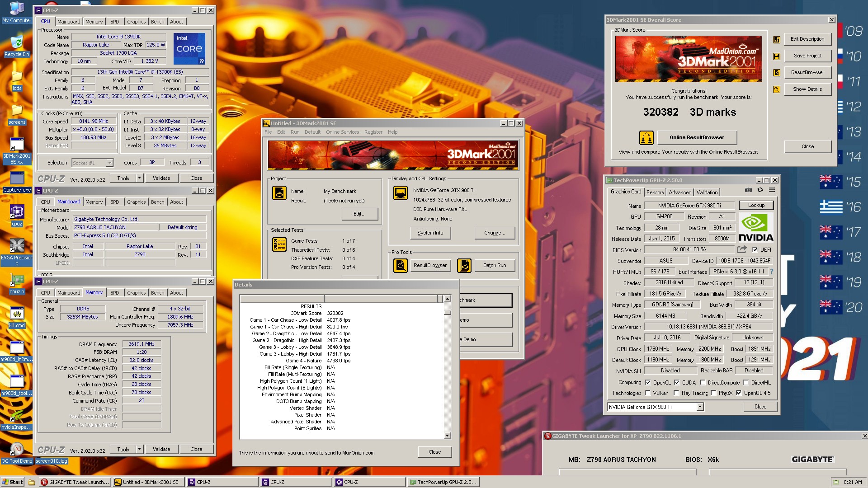Open nvidiaInspector desktop icon
Viewport: 868px width, 488px height.
click(x=17, y=419)
